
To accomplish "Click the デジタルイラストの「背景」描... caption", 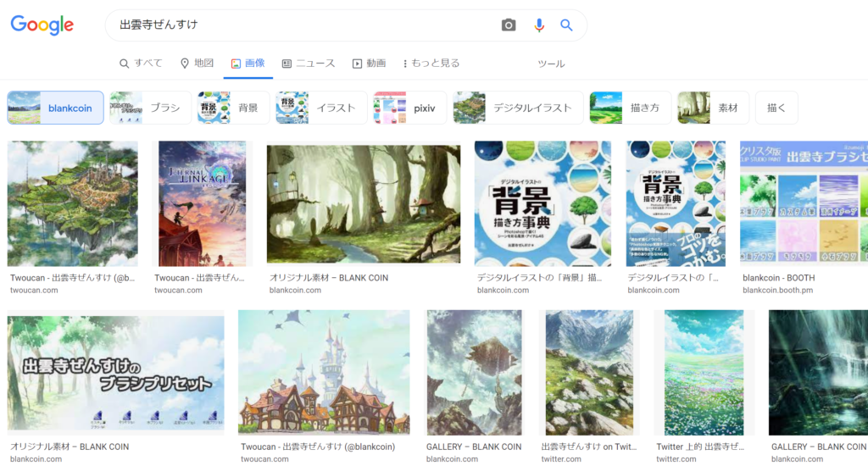I will click(x=539, y=278).
